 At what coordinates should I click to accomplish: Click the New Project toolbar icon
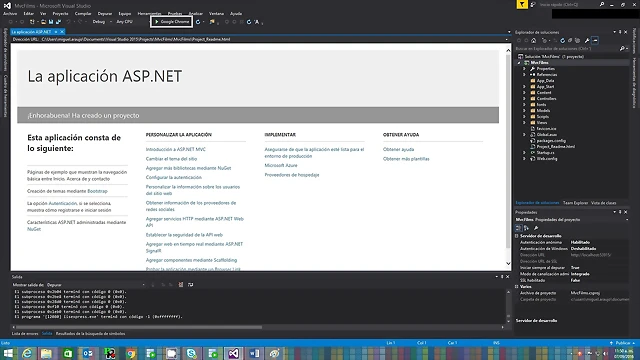(x=32, y=22)
